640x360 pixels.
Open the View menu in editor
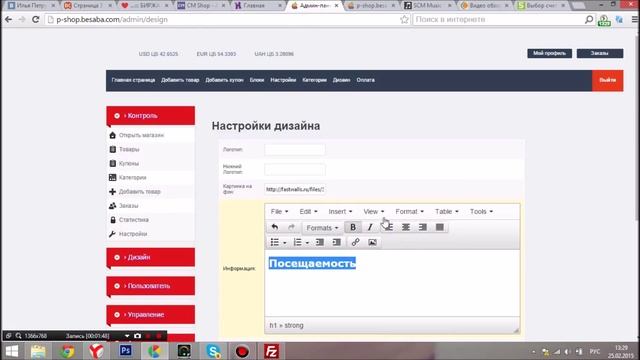tap(373, 211)
